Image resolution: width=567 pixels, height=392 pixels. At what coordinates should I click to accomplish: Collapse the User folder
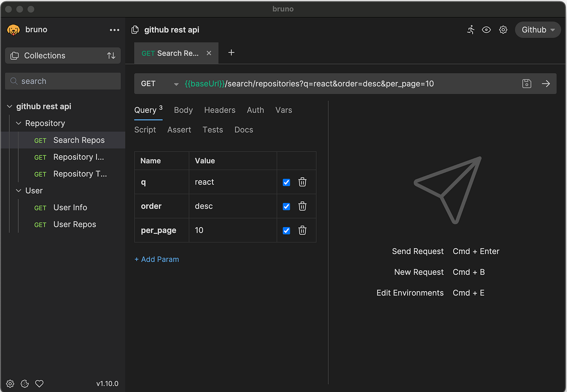tap(19, 190)
